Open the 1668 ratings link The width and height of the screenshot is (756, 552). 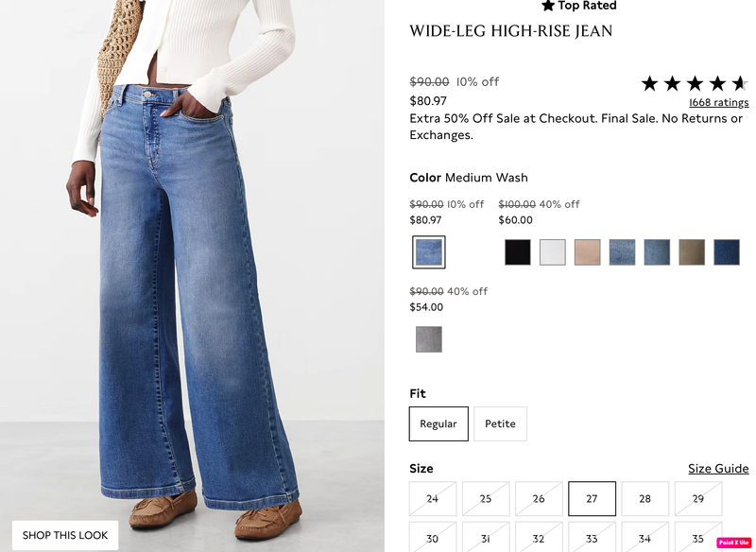[x=718, y=102]
